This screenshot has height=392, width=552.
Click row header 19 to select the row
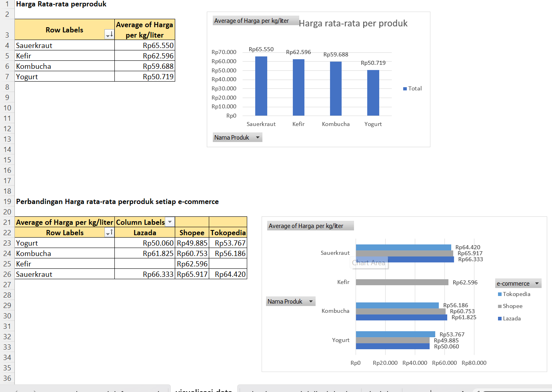click(7, 202)
